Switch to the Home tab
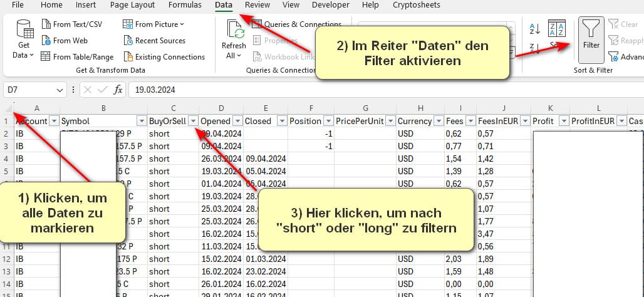644x297 pixels. click(52, 5)
